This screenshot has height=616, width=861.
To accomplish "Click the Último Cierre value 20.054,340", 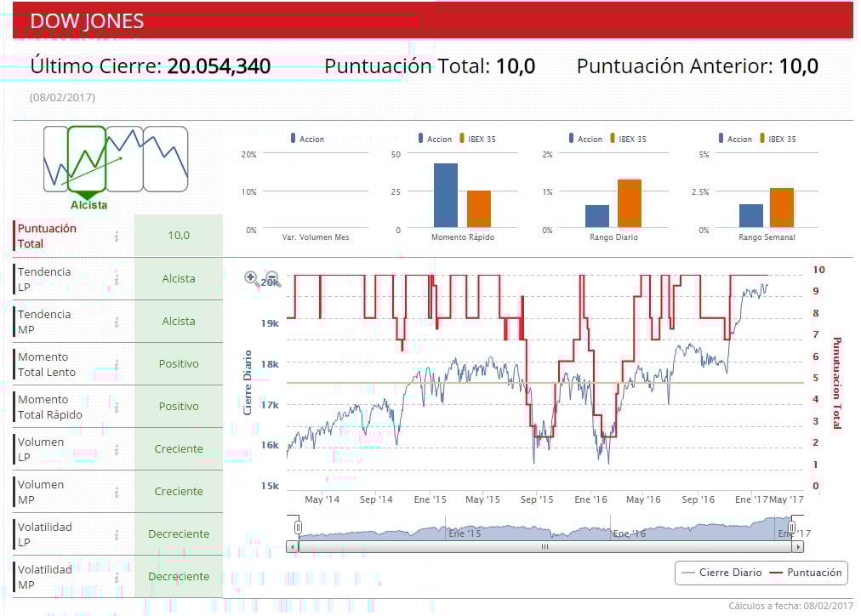I will click(219, 66).
